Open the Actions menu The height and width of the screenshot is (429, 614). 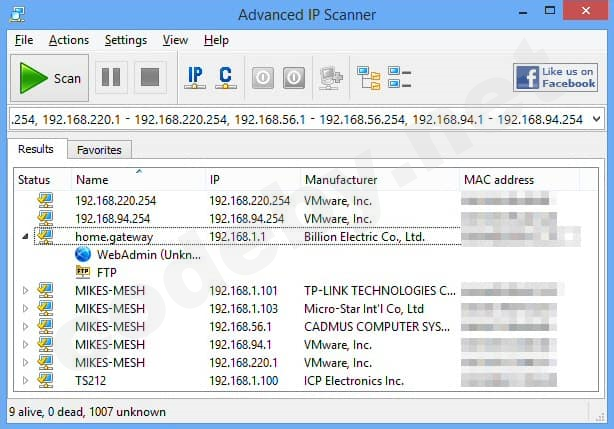tap(69, 40)
